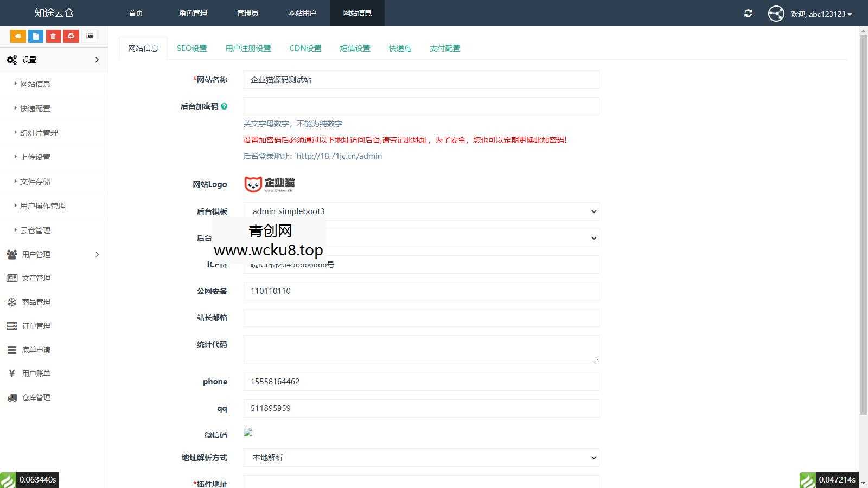The image size is (868, 488).
Task: Click the user avatar icon top right
Action: pos(776,14)
